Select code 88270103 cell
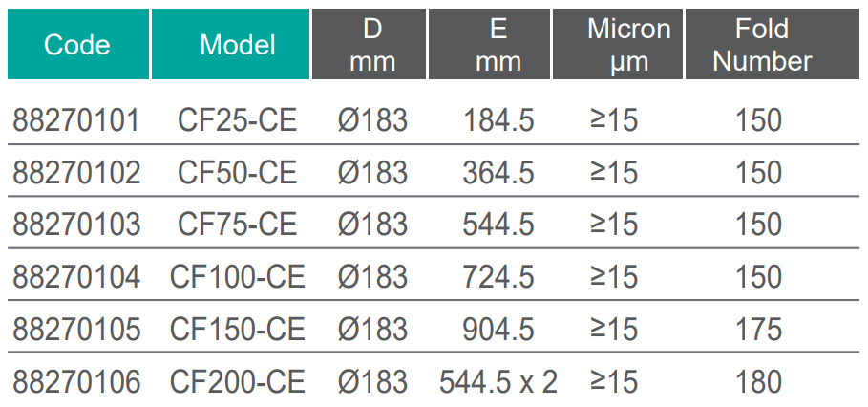868x407 pixels. 76,225
